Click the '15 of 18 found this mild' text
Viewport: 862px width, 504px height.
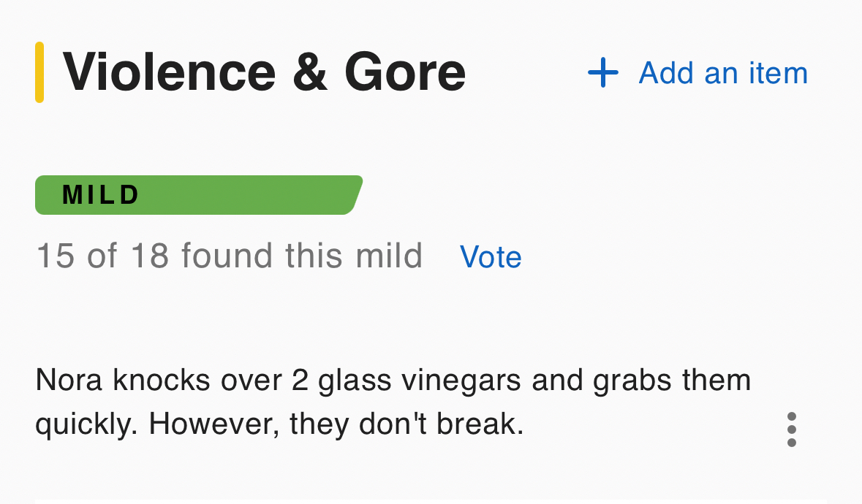(x=229, y=256)
